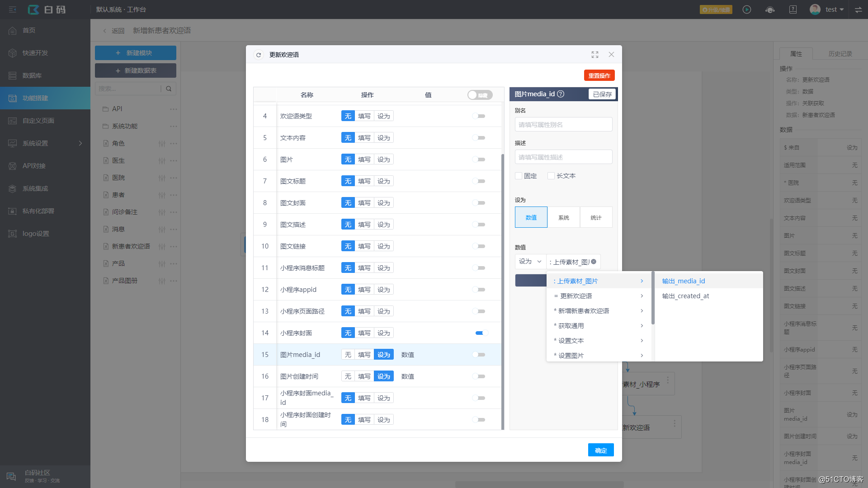Click the help icon next to 图片media_id
Screen dimensions: 868x488
(561, 94)
